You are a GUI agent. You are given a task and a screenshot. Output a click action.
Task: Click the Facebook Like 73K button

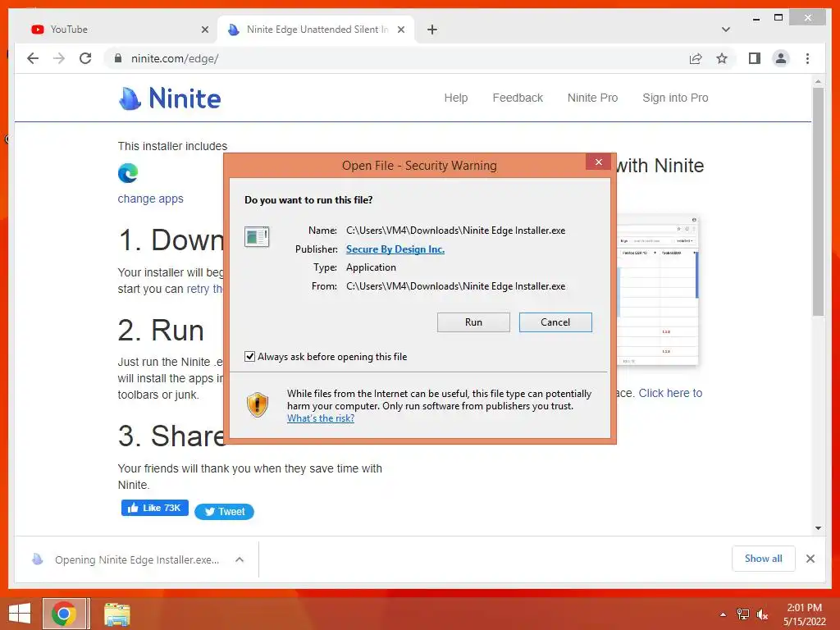[x=155, y=508]
